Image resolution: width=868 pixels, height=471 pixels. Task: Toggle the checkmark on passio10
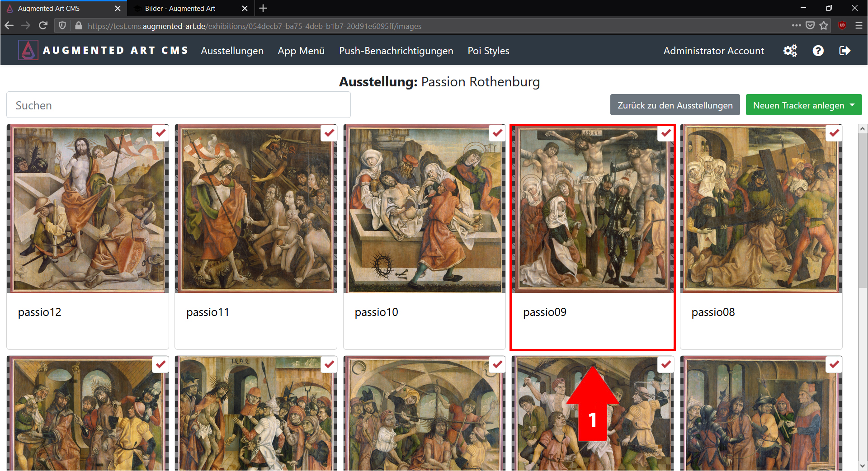(x=497, y=133)
